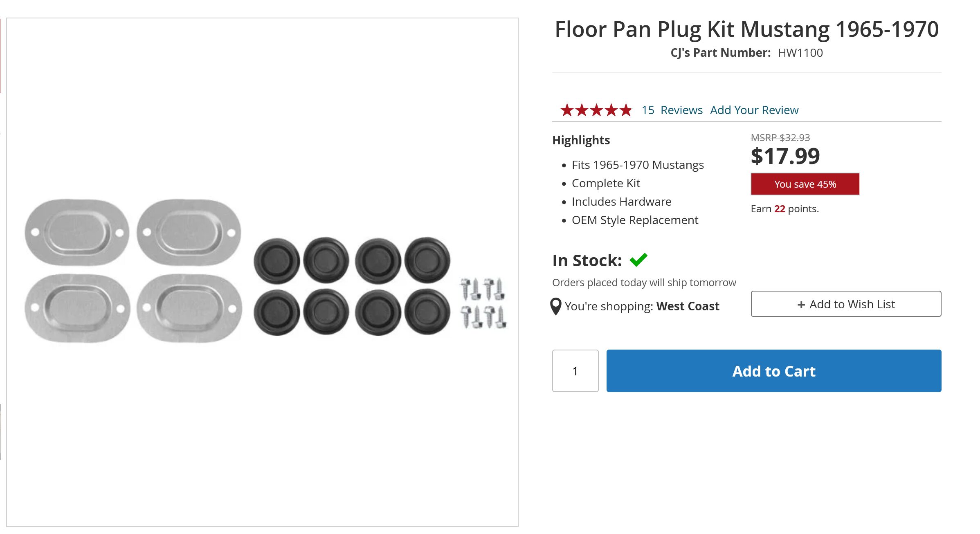The image size is (980, 534).
Task: Open the 15 Reviews link
Action: [x=672, y=110]
